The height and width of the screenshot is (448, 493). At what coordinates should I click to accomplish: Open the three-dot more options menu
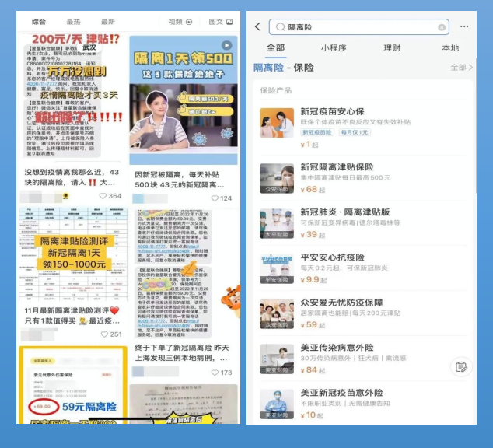point(464,26)
